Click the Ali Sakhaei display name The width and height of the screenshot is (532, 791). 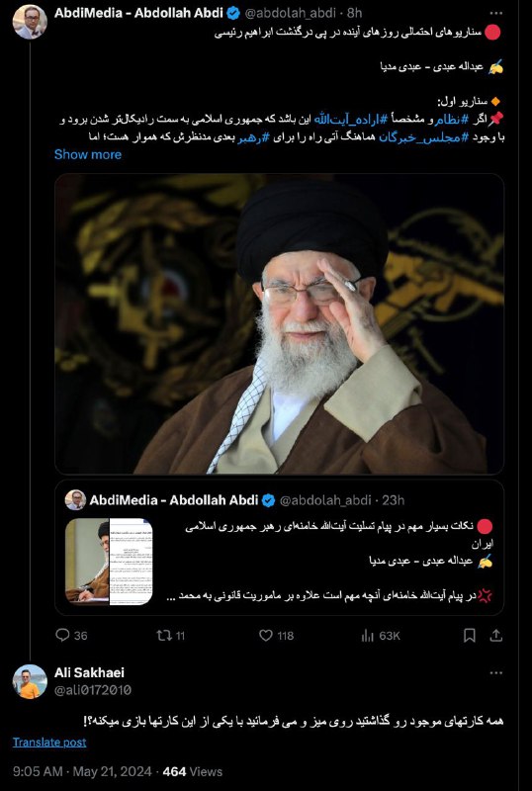click(89, 672)
